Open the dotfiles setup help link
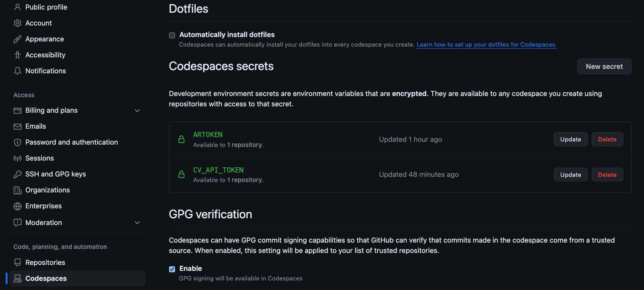Screen dimensions: 644x290 click(x=486, y=45)
